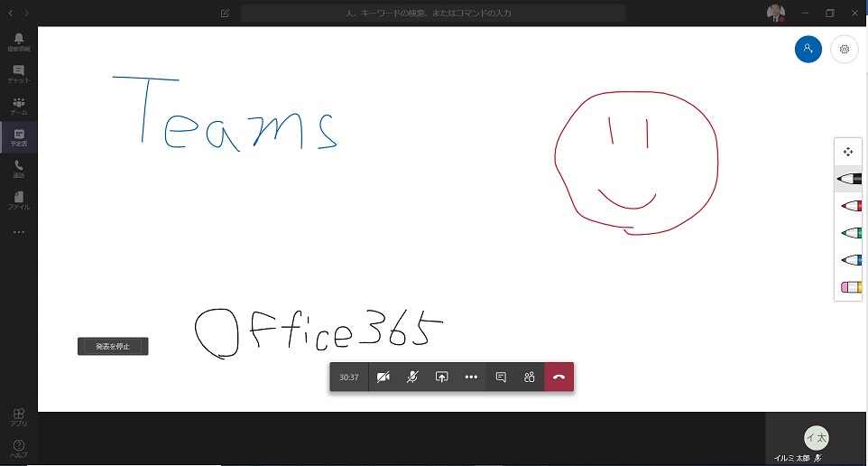Open the share screen tray
868x466 pixels.
(442, 377)
